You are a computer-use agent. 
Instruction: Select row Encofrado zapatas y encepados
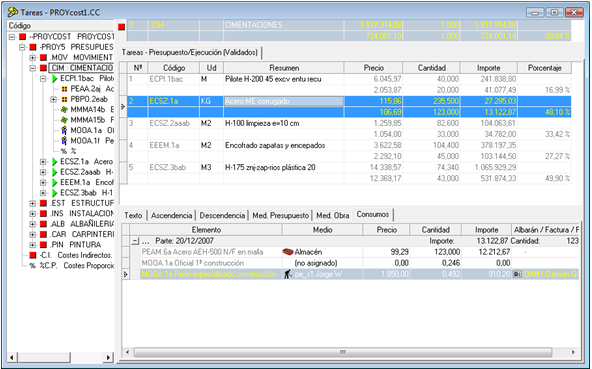click(x=349, y=151)
